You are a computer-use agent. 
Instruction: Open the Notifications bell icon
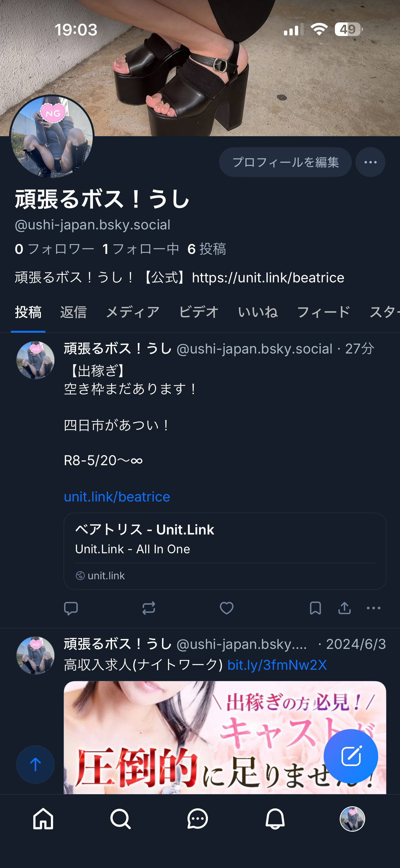[275, 819]
